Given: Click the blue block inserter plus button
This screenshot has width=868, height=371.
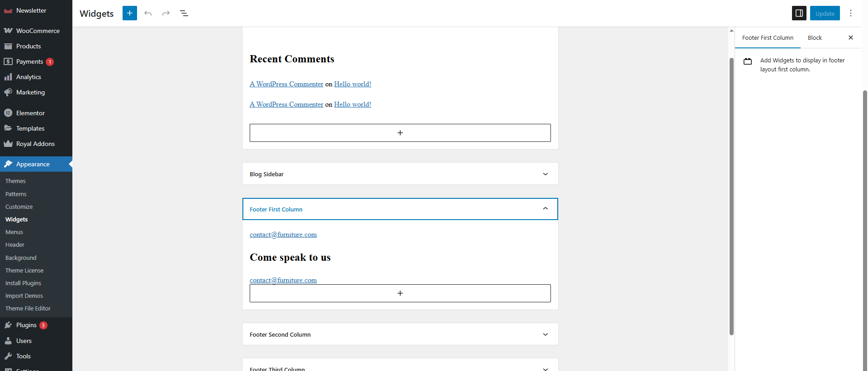Looking at the screenshot, I should [129, 13].
